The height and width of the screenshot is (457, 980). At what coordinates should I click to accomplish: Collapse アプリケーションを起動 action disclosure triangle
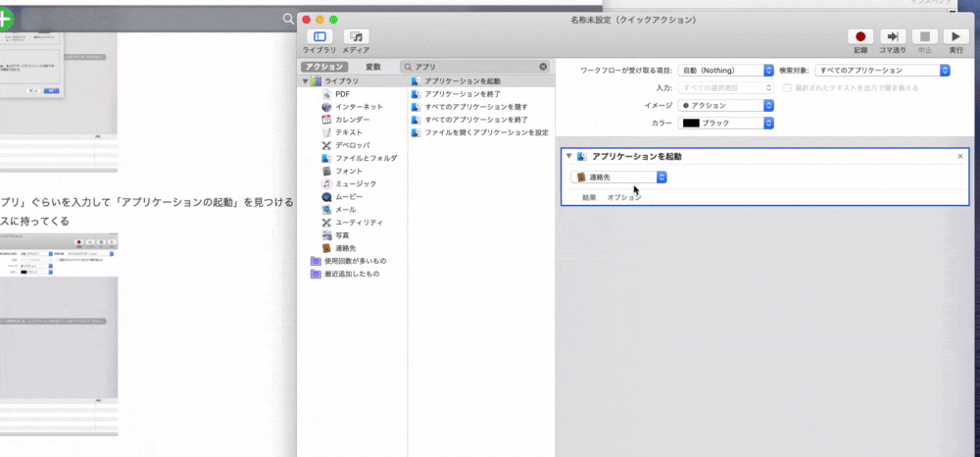pyautogui.click(x=568, y=156)
